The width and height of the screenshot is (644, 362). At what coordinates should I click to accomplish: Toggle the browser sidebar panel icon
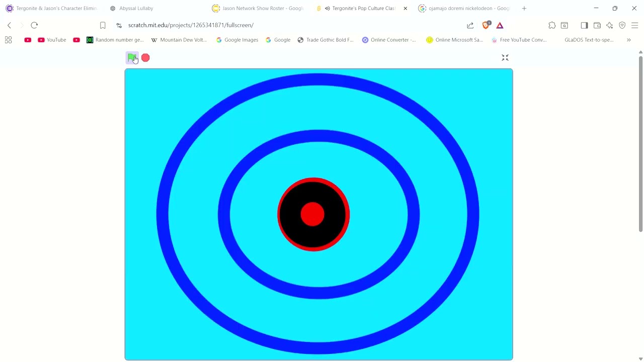coord(584,25)
